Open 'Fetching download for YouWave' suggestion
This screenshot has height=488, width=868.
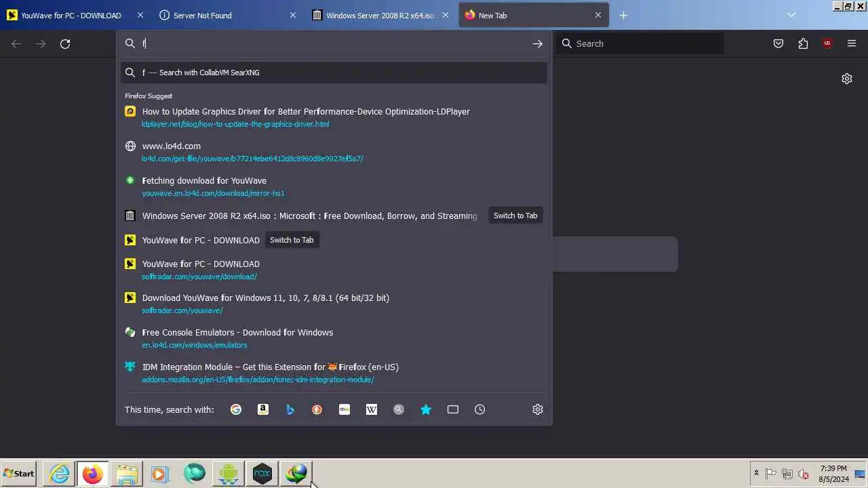click(x=334, y=186)
